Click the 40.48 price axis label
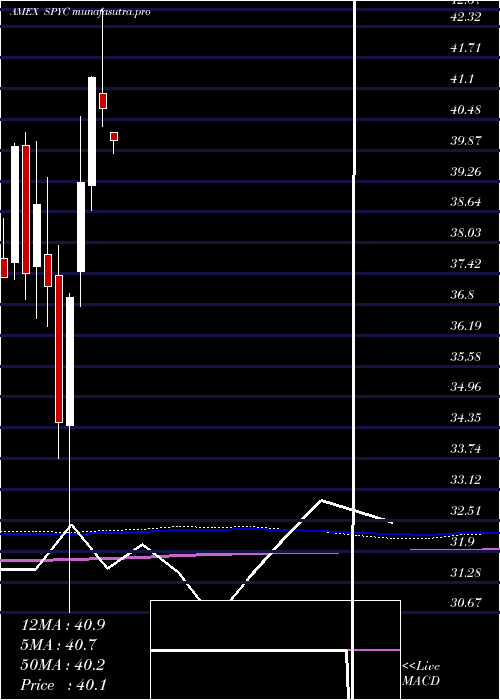This screenshot has height=700, width=500. 466,110
